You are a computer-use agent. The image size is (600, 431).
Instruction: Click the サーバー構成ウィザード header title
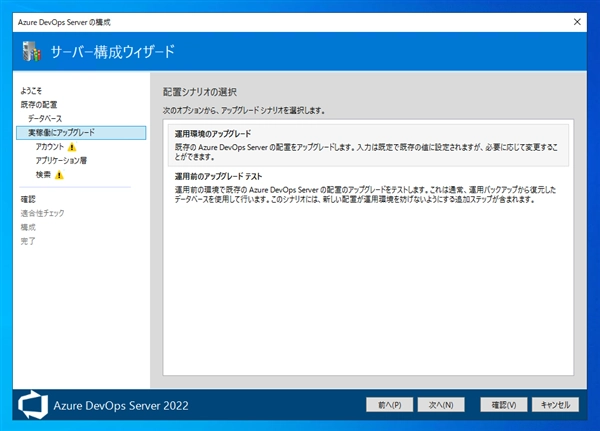point(112,51)
